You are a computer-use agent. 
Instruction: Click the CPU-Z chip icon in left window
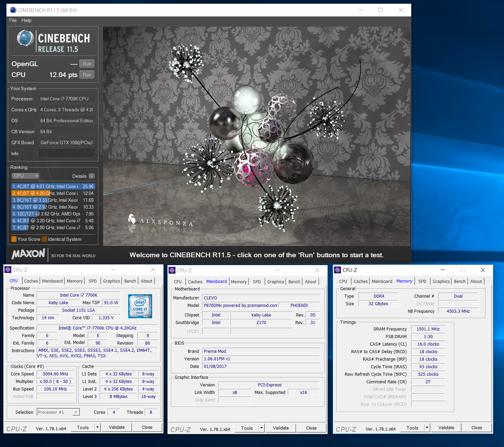8,270
